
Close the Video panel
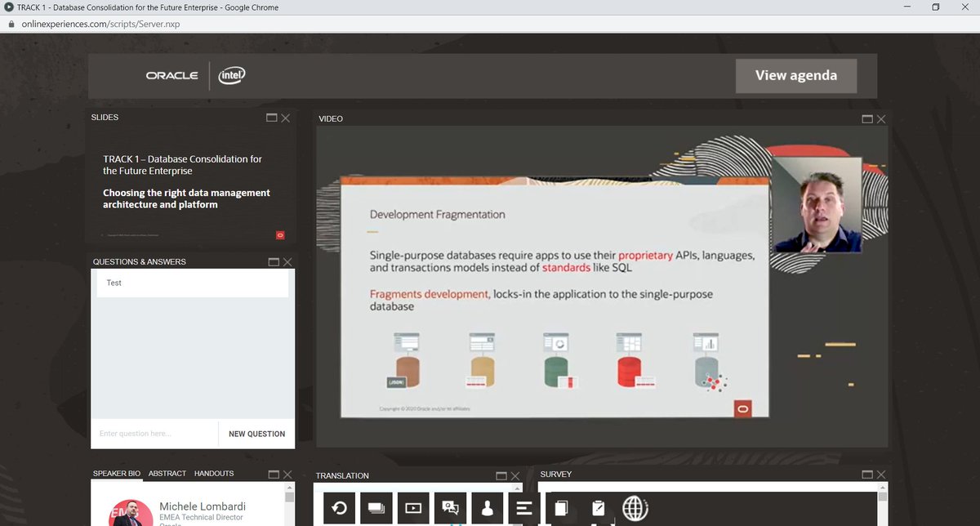pos(881,119)
